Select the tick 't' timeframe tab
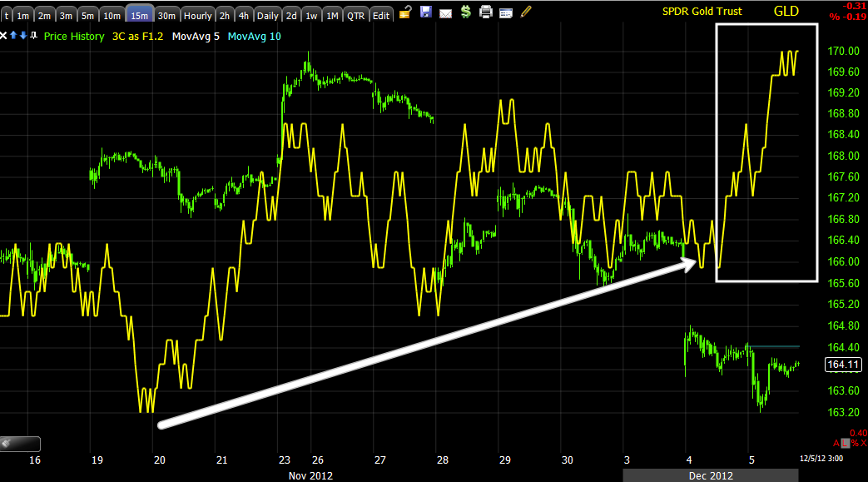Screen dimensions: 868x482 point(6,14)
